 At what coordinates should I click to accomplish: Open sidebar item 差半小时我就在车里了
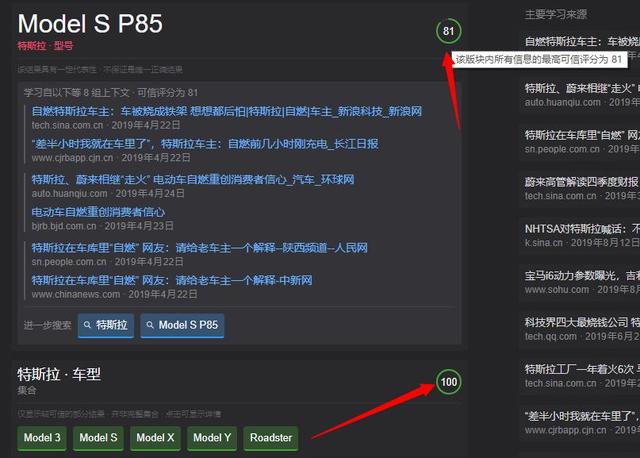pos(582,416)
